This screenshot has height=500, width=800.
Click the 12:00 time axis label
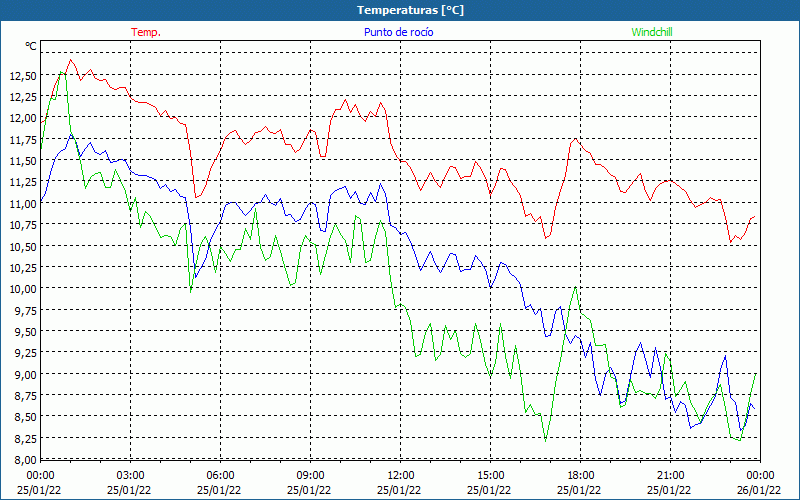[x=401, y=476]
